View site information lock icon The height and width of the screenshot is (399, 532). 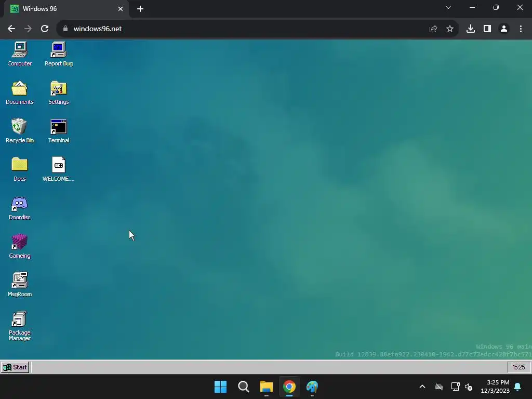click(65, 29)
